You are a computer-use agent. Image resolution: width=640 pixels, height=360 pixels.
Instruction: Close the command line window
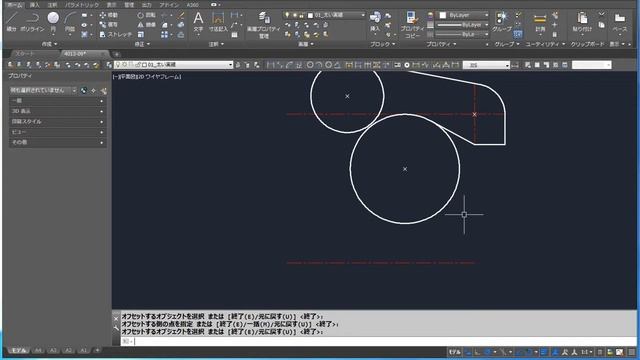[116, 319]
